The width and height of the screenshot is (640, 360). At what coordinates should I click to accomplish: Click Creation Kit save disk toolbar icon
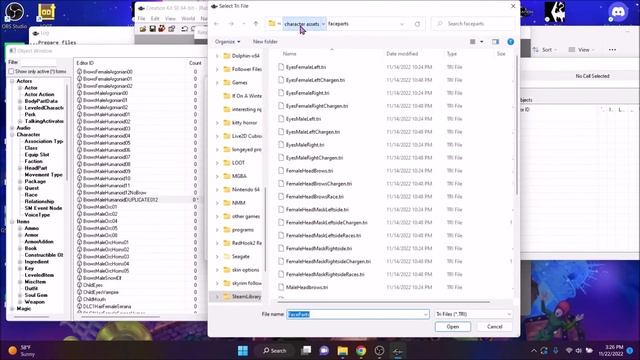pyautogui.click(x=152, y=29)
